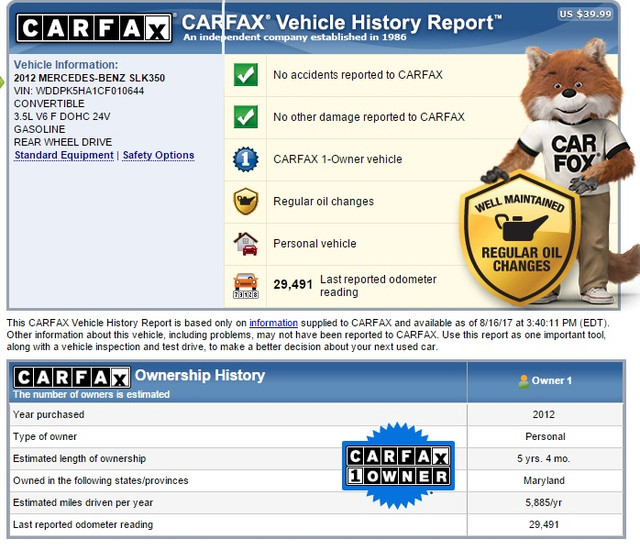Click the 'Type of owner' row label
Screen dimensions: 640x549
click(45, 436)
